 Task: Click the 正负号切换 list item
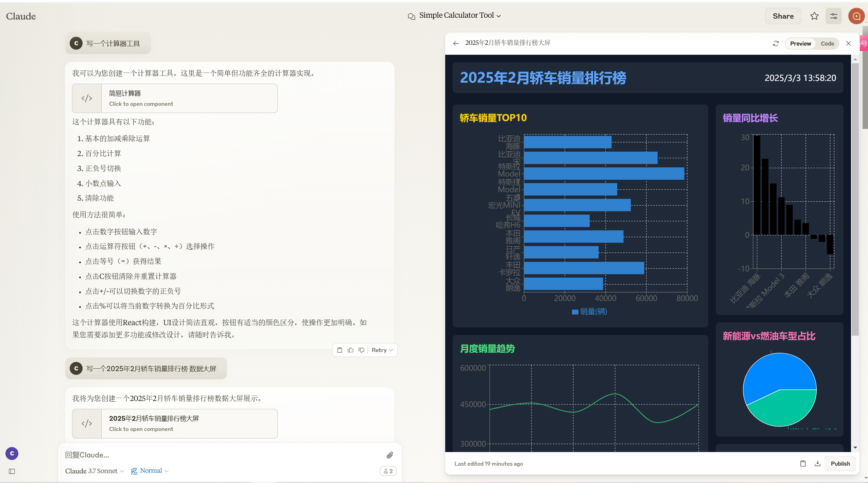click(103, 168)
